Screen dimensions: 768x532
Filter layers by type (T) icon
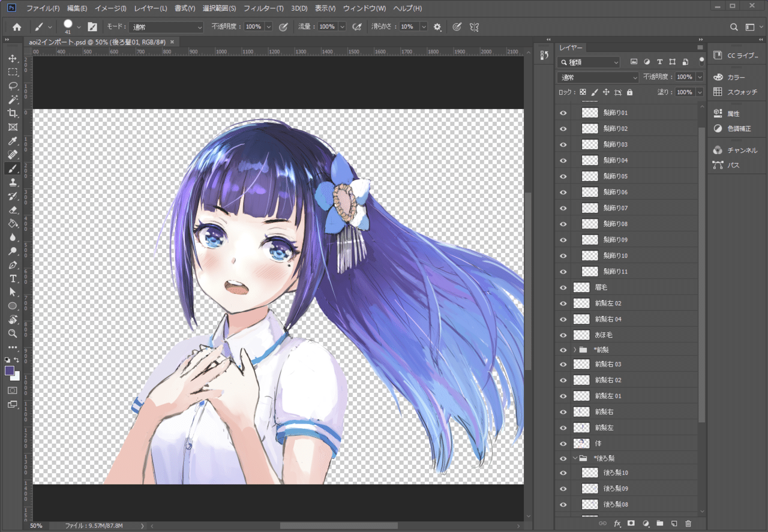pyautogui.click(x=659, y=62)
